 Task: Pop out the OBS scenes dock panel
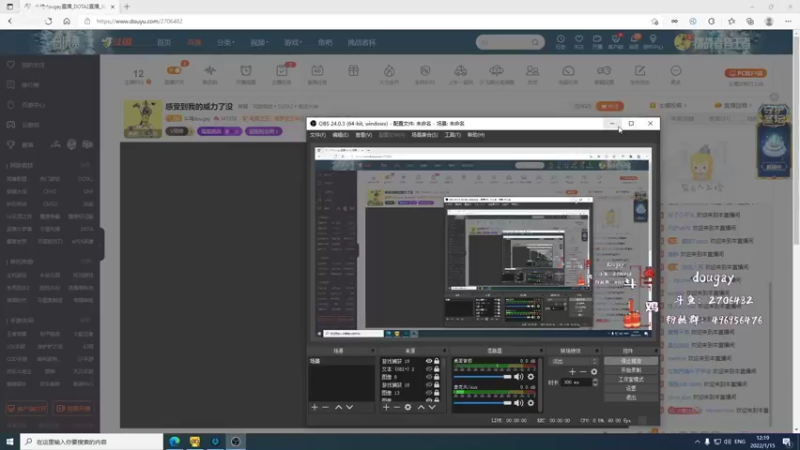click(x=372, y=351)
